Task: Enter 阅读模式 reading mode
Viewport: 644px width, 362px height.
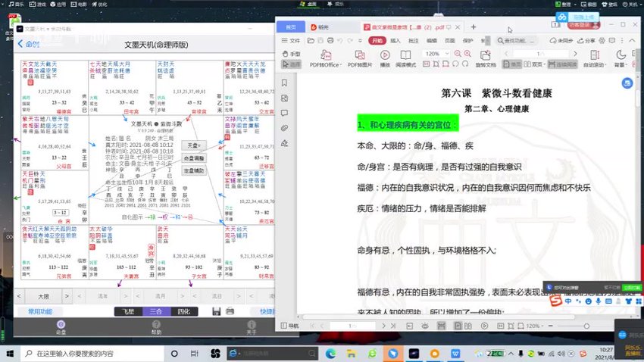Action: tap(405, 58)
